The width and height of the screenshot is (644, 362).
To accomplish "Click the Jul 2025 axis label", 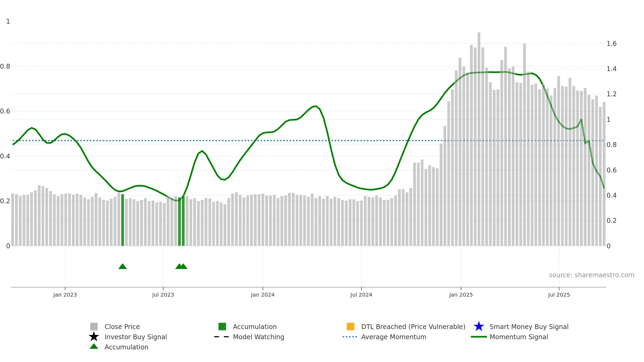I will [x=559, y=295].
